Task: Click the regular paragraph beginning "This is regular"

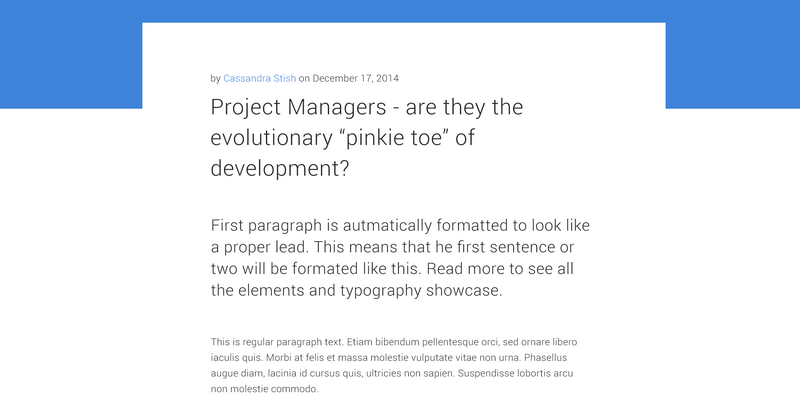Action: coord(394,365)
